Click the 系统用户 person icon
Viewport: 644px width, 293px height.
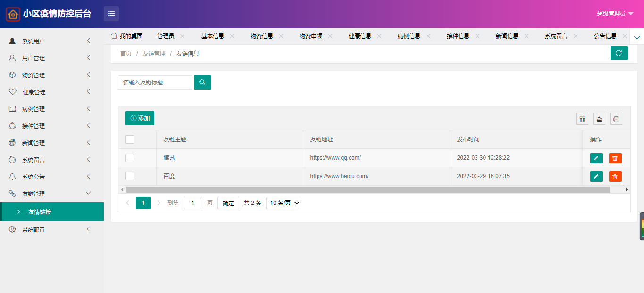[x=13, y=41]
